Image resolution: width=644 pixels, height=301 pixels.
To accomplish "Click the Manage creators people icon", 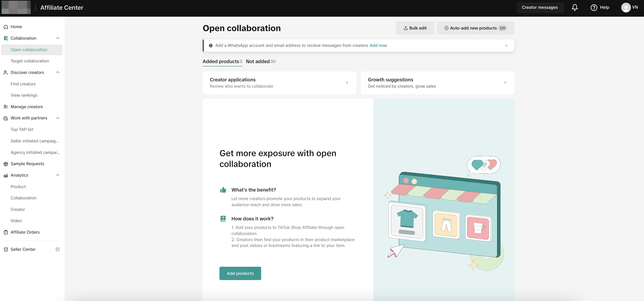I will click(x=6, y=107).
